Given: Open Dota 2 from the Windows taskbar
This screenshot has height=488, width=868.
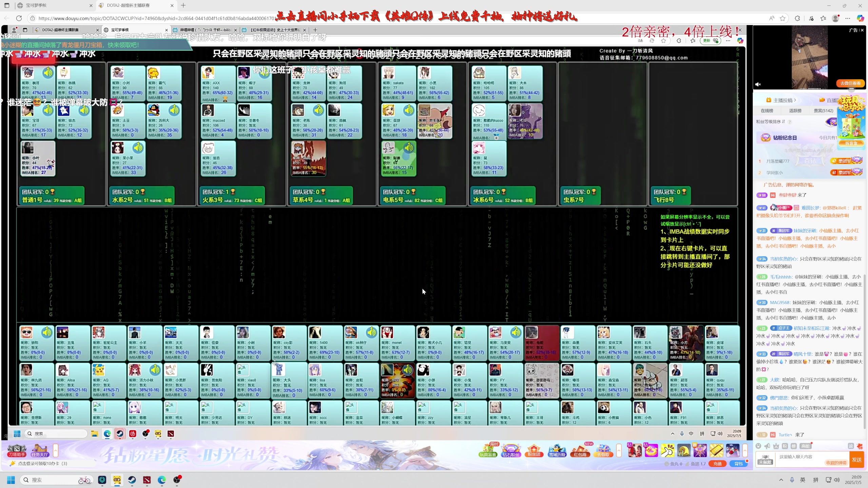Looking at the screenshot, I should pos(147,480).
